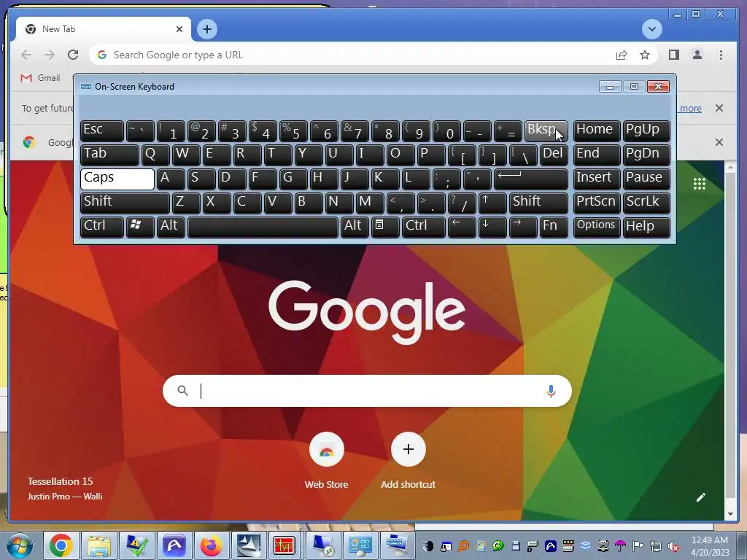Image resolution: width=747 pixels, height=560 pixels.
Task: Toggle the right Shift key
Action: pyautogui.click(x=538, y=203)
